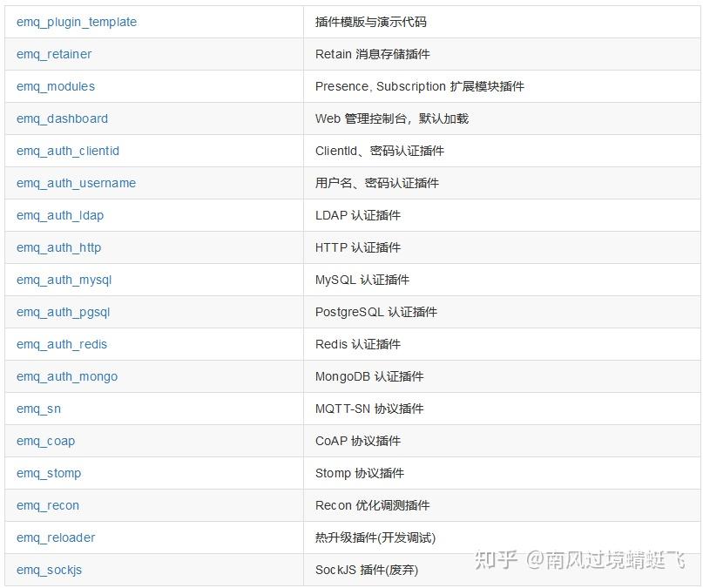Select 'Presence, Subscription 扩展模块插件' text
The height and width of the screenshot is (588, 703).
pyautogui.click(x=420, y=86)
